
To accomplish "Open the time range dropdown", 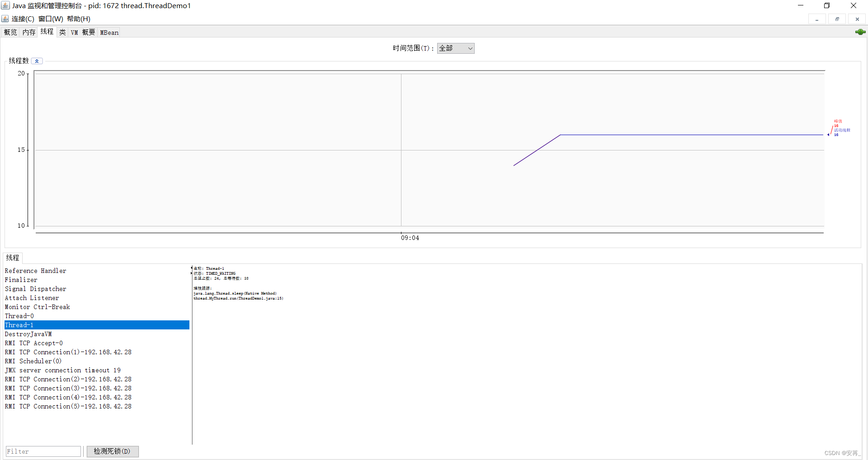I will point(456,48).
